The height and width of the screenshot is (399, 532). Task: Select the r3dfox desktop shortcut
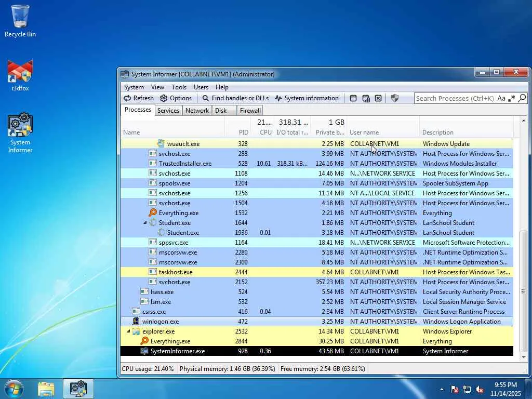(20, 75)
